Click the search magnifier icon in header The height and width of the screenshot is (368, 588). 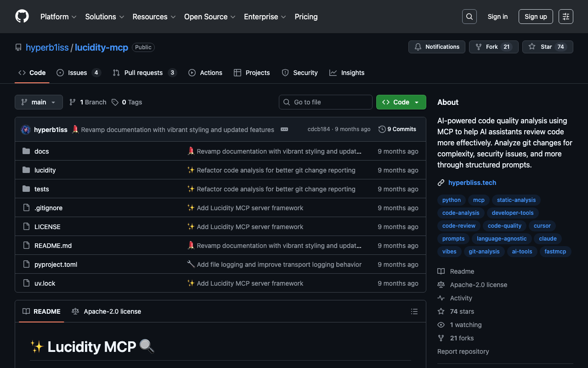tap(469, 17)
